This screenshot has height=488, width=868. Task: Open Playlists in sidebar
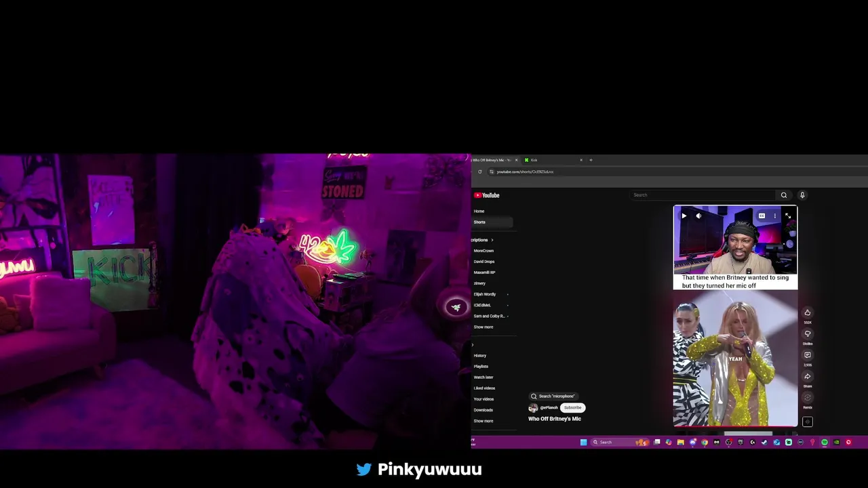[481, 367]
